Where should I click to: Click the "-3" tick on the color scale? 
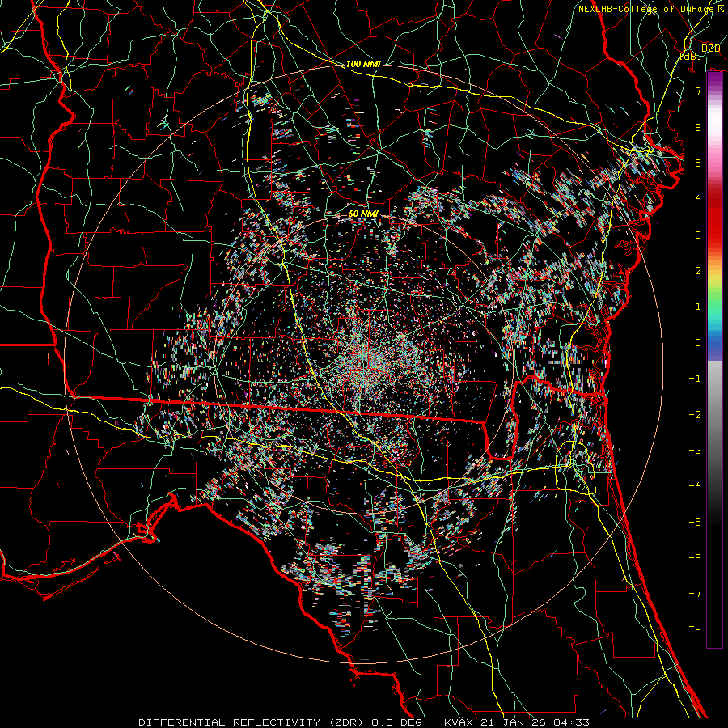click(695, 451)
